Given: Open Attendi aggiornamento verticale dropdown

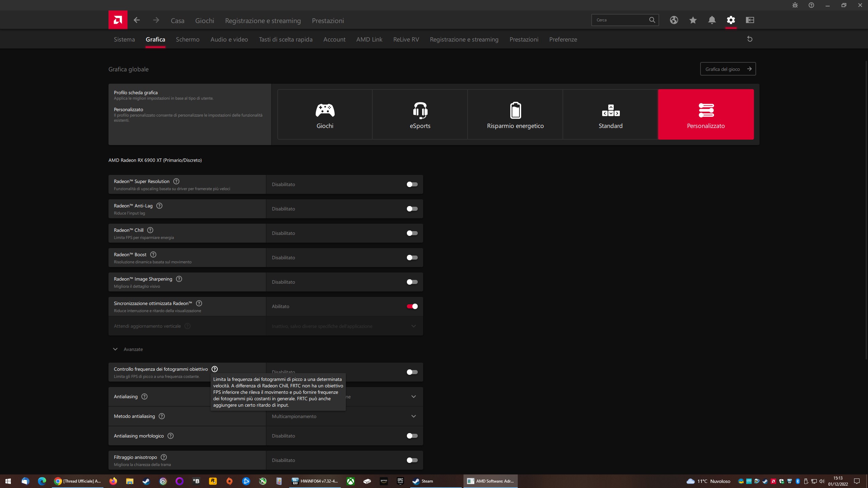Looking at the screenshot, I should point(344,326).
